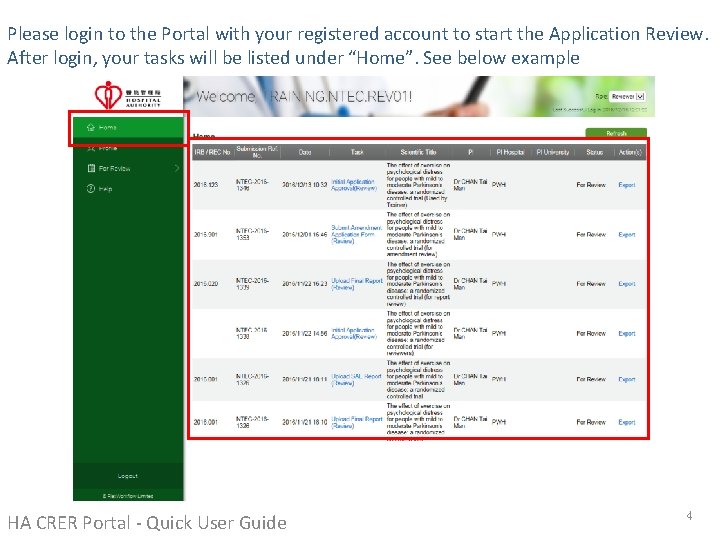Click the PI University column header

tap(552, 152)
